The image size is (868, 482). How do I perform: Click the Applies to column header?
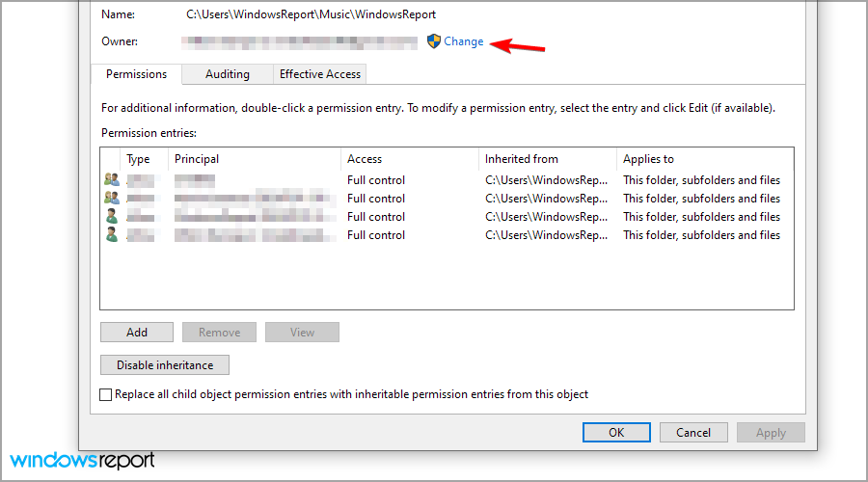648,159
